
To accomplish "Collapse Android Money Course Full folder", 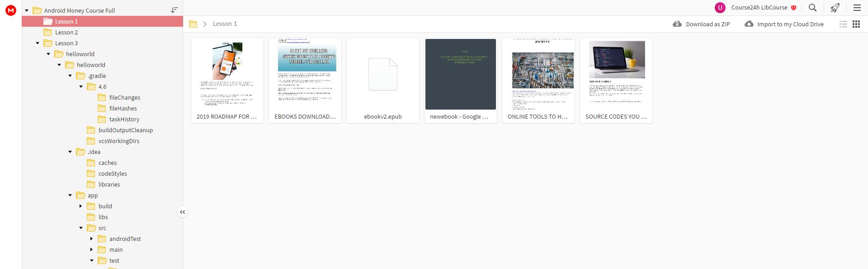I will coord(27,10).
